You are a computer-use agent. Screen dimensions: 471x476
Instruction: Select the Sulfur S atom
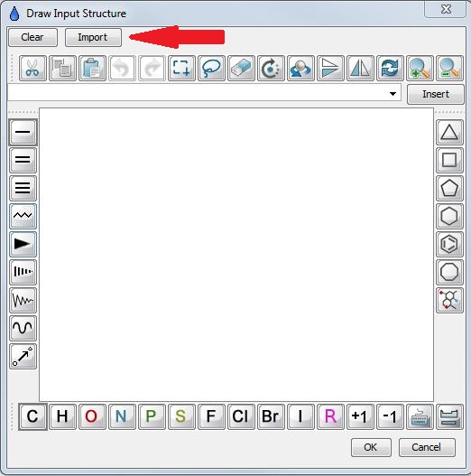(x=181, y=416)
